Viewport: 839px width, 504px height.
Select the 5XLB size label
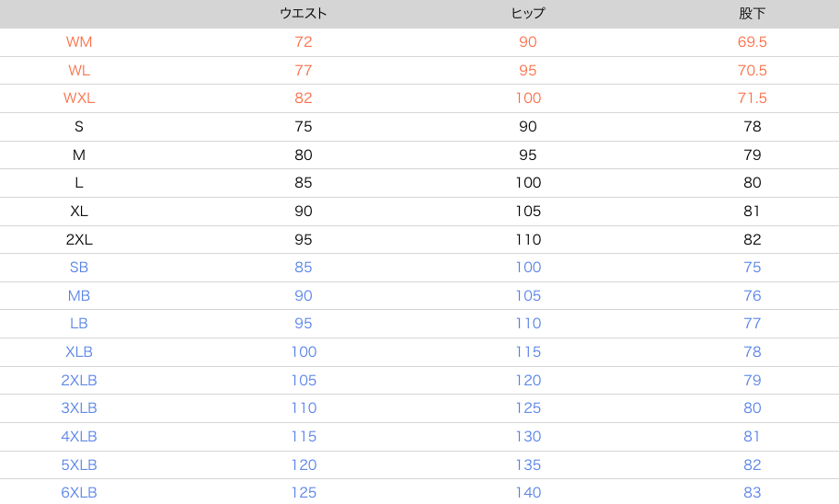point(79,464)
